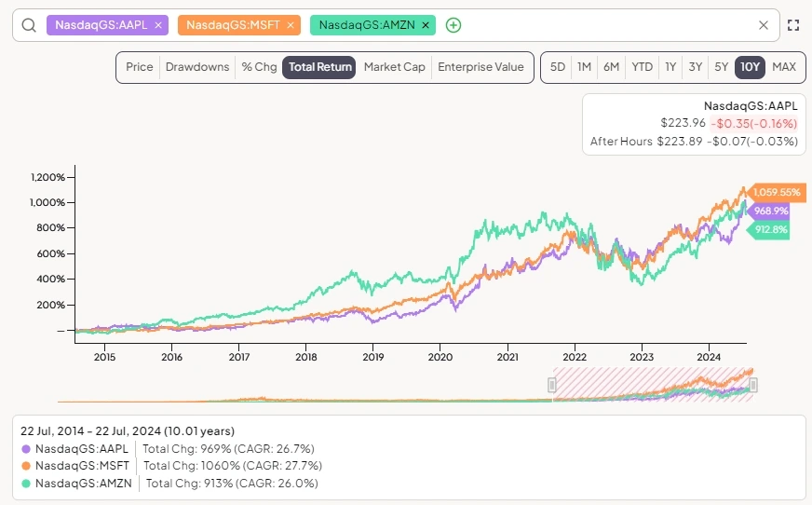The image size is (812, 505).
Task: Click the NasdaqGS:AAPL quote card title
Action: tap(751, 105)
